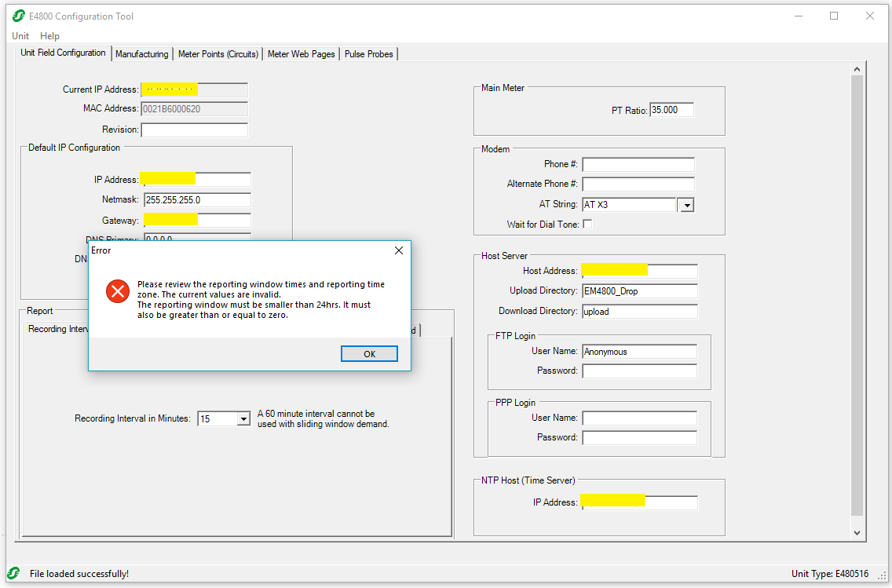Click the MAC Address field
The image size is (892, 588).
coord(195,109)
